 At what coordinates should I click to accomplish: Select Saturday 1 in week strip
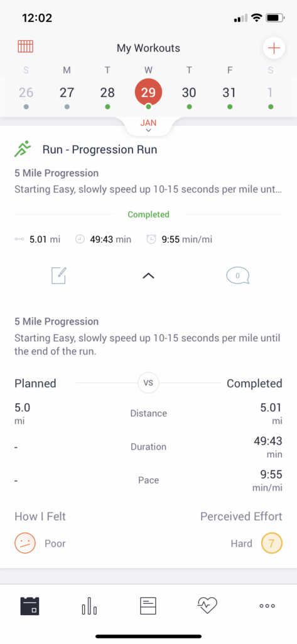pos(271,92)
